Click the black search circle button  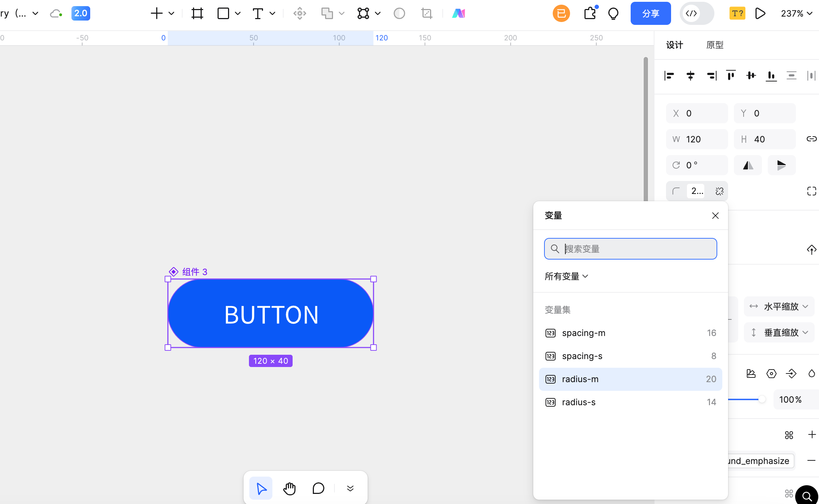pos(807,496)
